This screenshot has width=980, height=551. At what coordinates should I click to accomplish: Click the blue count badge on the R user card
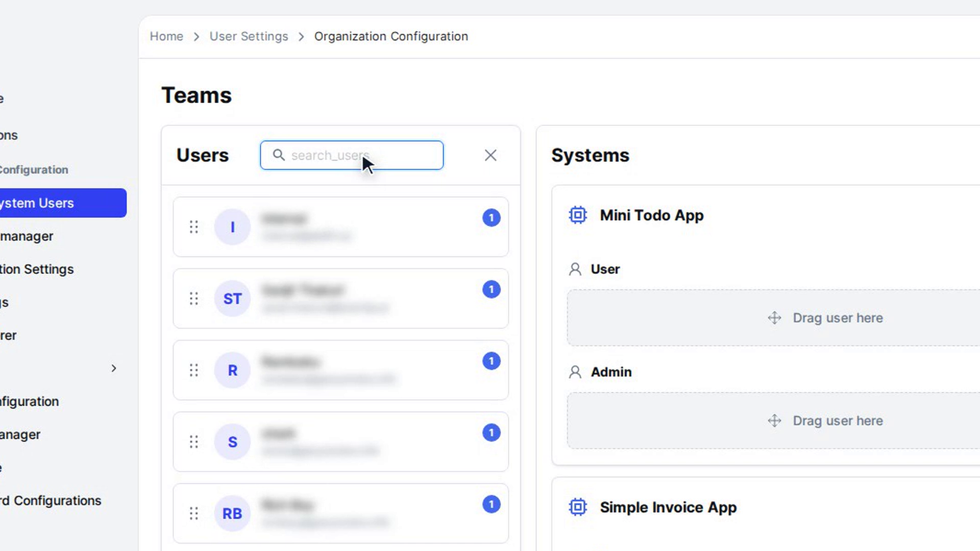(491, 361)
